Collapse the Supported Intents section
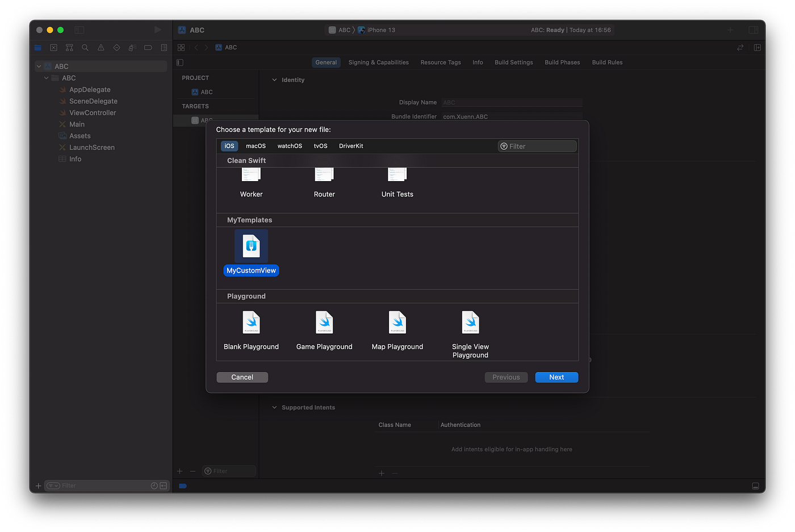 click(274, 407)
